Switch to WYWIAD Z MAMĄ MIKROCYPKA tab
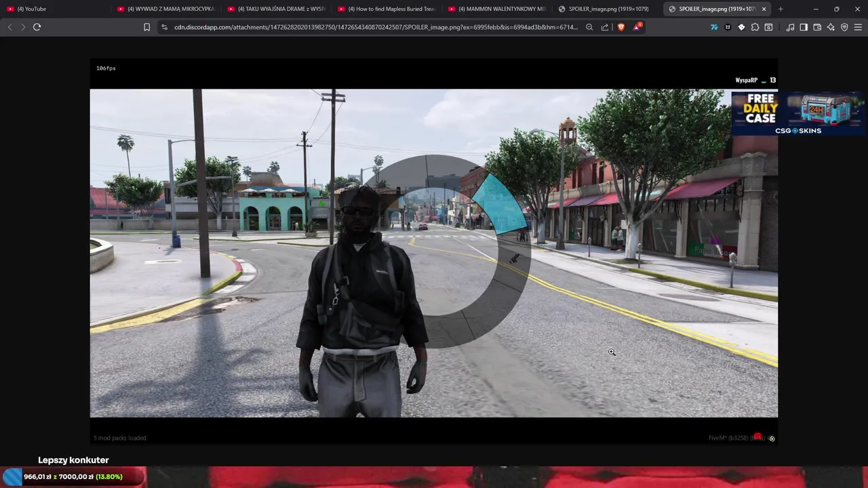 coord(165,9)
